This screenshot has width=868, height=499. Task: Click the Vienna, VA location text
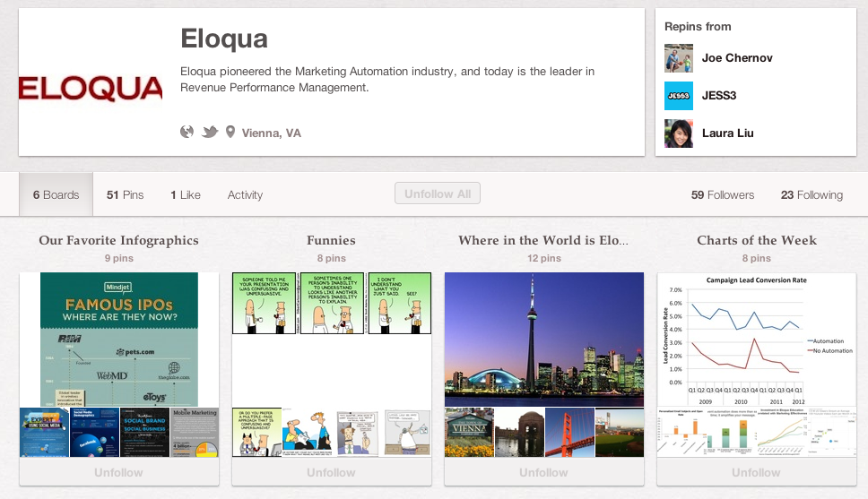tap(271, 133)
